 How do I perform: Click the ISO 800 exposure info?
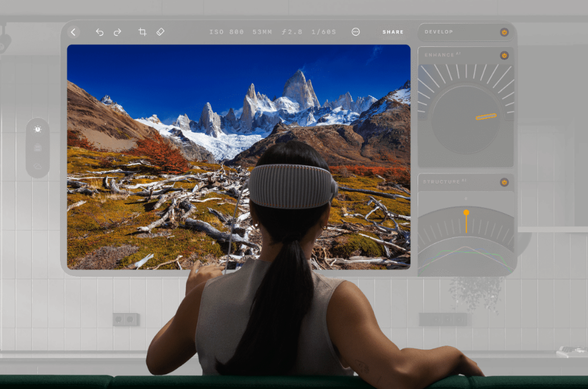pos(227,32)
